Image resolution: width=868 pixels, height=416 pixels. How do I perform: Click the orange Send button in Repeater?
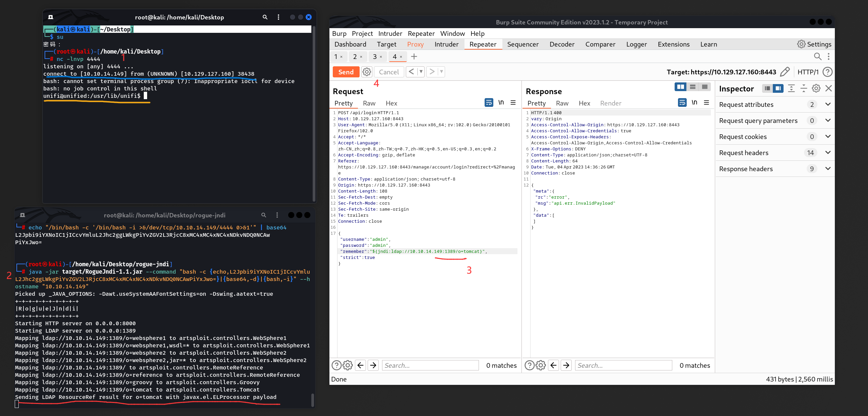click(346, 72)
